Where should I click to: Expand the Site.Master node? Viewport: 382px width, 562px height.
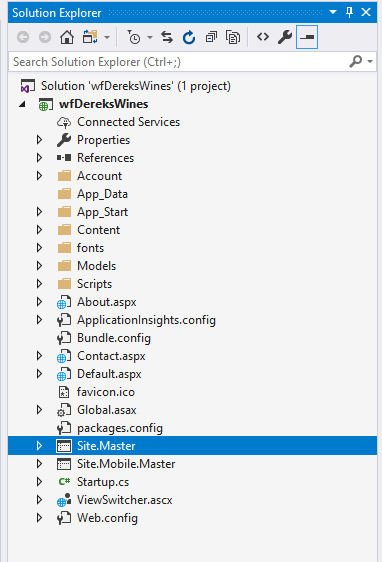[39, 446]
